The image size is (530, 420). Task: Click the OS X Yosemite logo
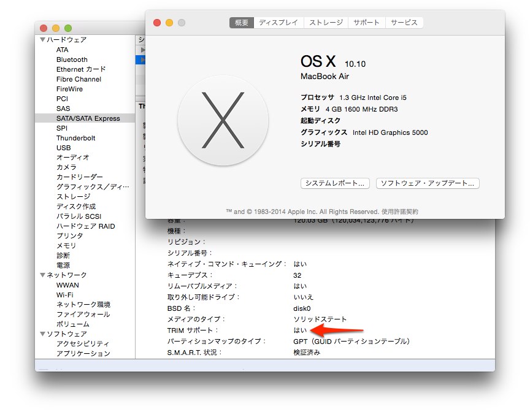pos(223,120)
